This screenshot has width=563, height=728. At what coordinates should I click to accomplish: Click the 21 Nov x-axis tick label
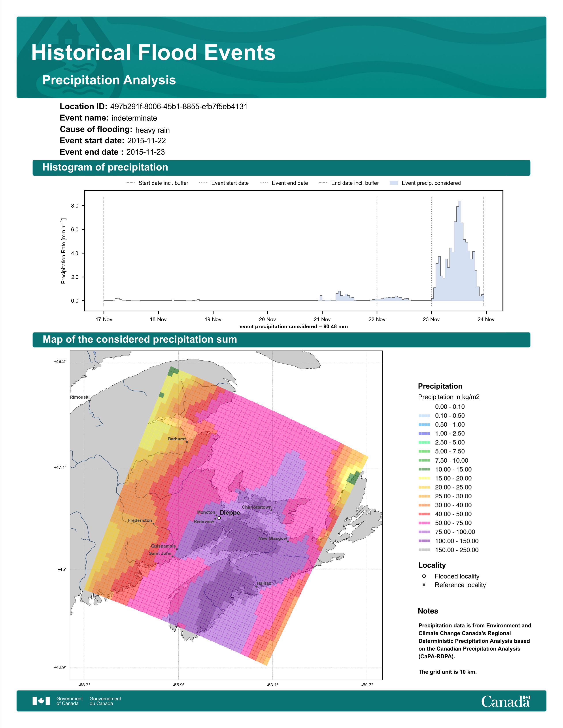pos(322,319)
